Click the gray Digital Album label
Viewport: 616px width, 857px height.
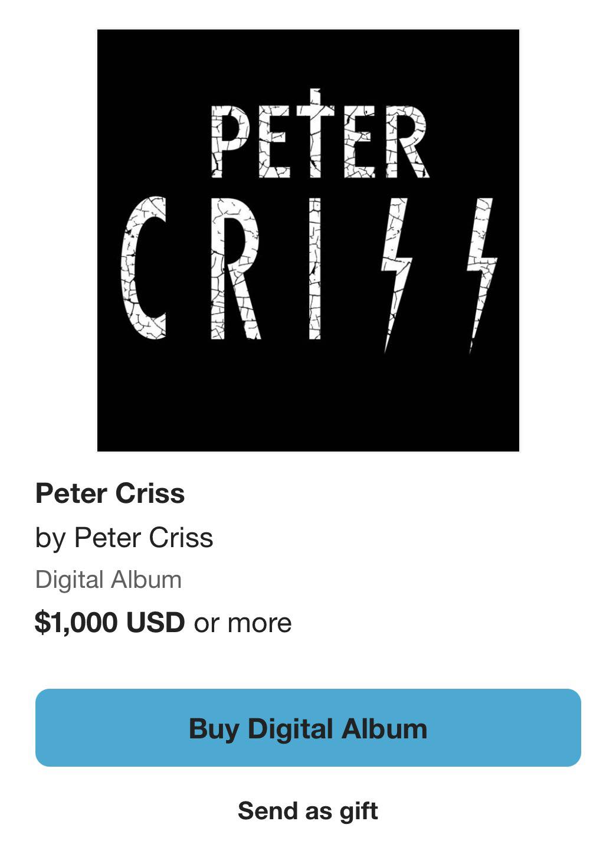pyautogui.click(x=109, y=580)
